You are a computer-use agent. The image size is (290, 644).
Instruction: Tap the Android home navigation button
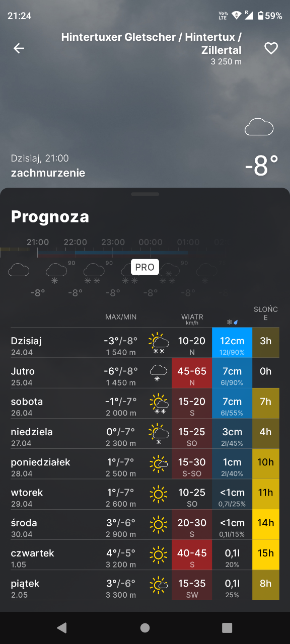pos(145,627)
